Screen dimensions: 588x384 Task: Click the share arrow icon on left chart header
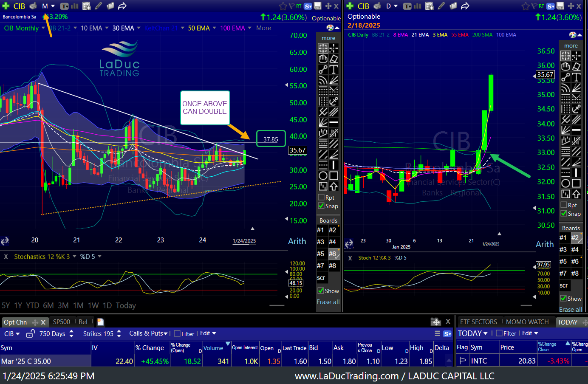(122, 6)
